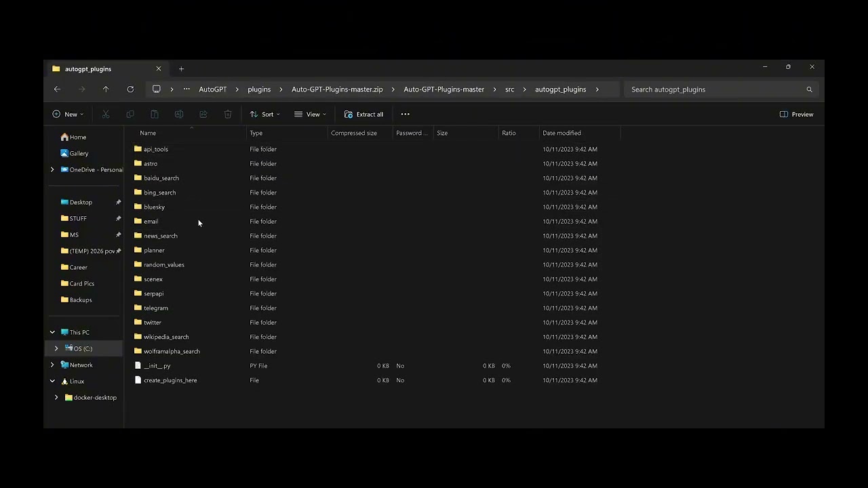This screenshot has height=488, width=868.
Task: Click the Cut scissors icon
Action: [106, 115]
